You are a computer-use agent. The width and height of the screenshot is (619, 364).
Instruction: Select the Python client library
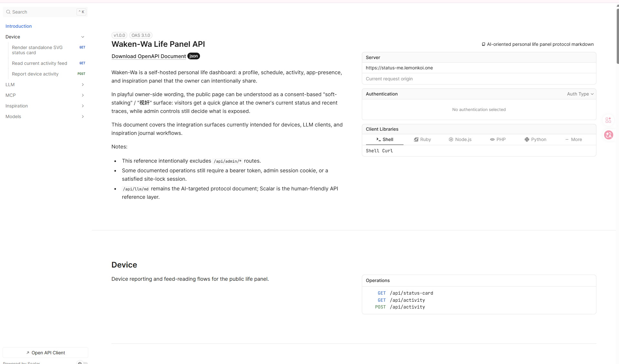[x=535, y=139]
